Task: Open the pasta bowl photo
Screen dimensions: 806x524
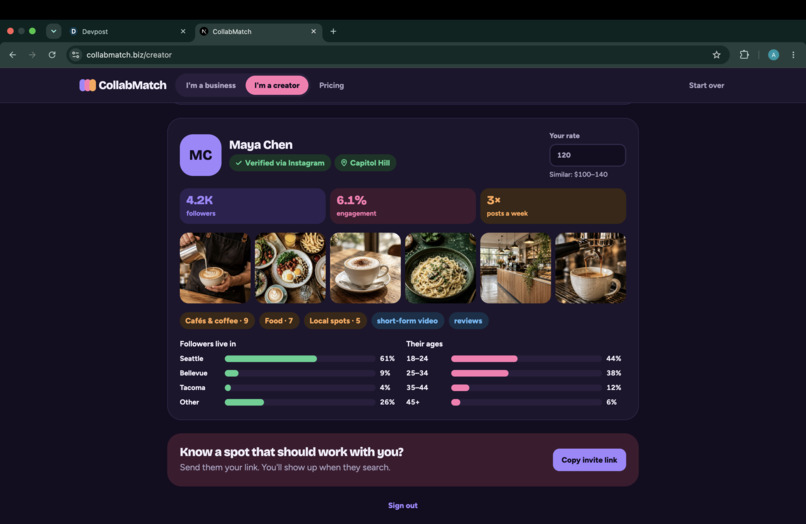Action: [x=440, y=268]
